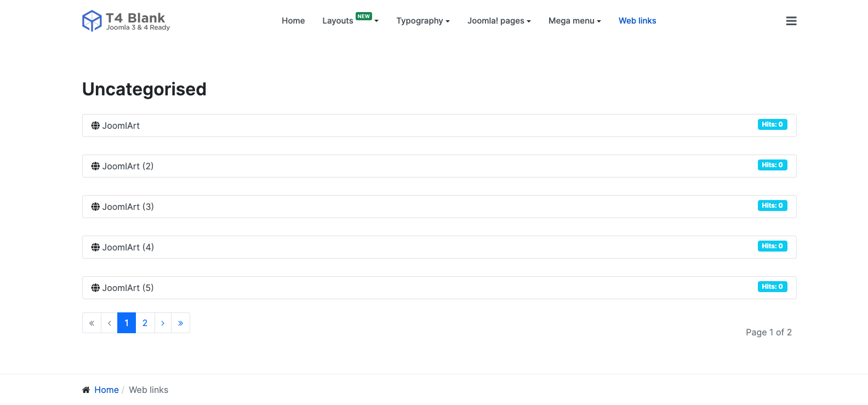The image size is (868, 405).
Task: Click the T4 Blank cube logo
Action: point(92,21)
